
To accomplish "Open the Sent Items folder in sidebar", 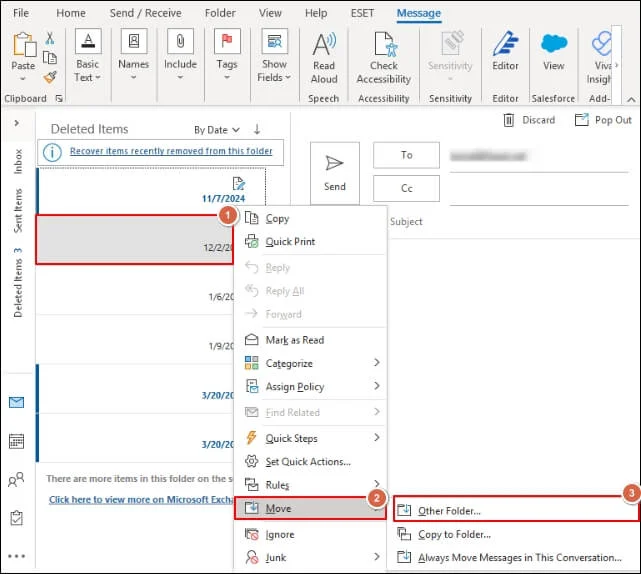I will coord(18,211).
